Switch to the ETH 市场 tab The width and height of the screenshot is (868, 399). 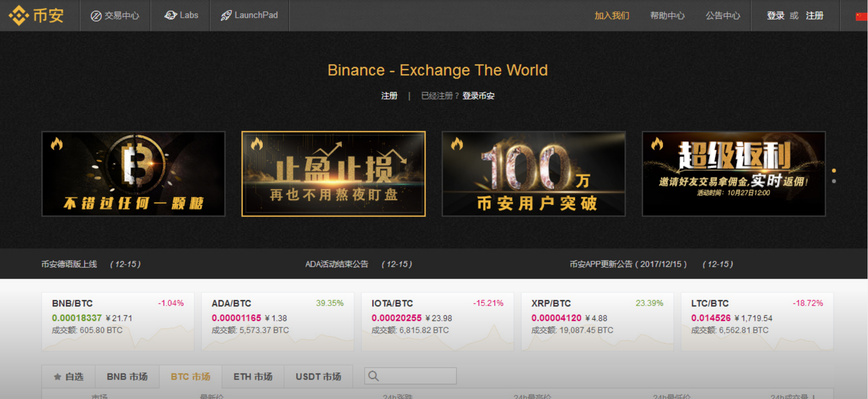(253, 377)
